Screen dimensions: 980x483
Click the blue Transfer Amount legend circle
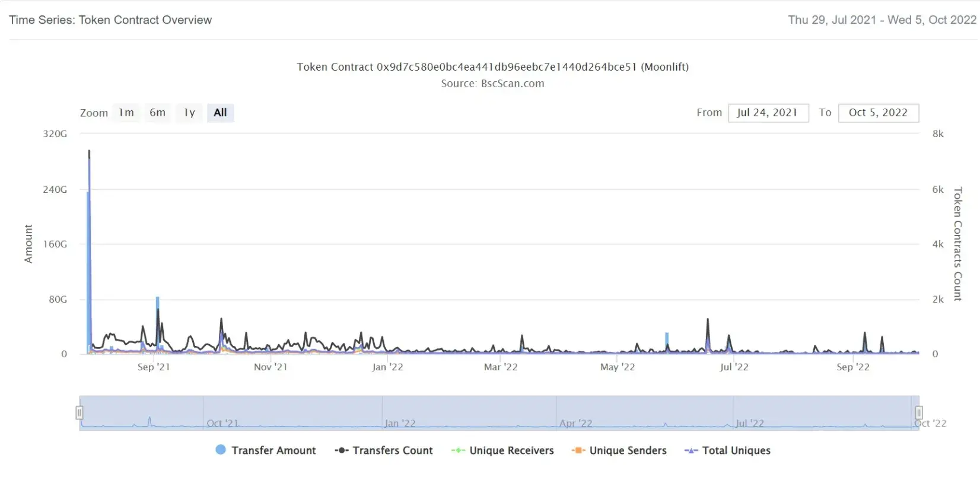coord(221,450)
